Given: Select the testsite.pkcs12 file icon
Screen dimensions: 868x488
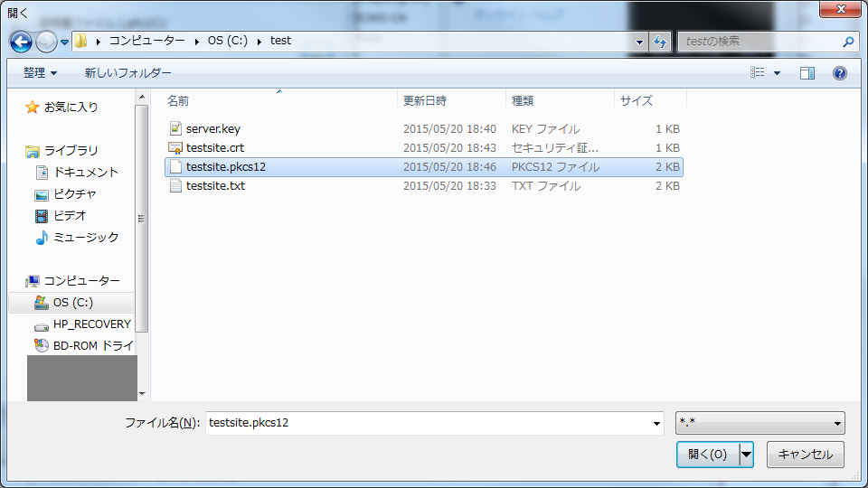Looking at the screenshot, I should (x=175, y=166).
